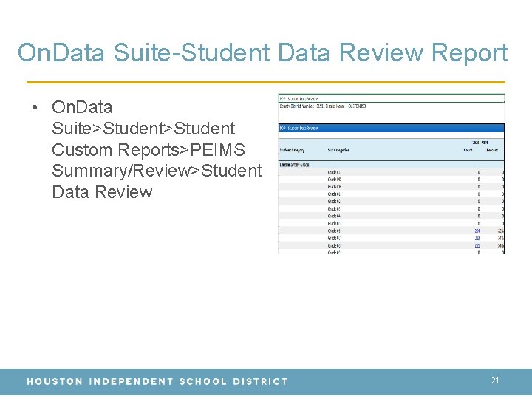
Task: Click the Houston Independent School District footer text
Action: click(157, 381)
